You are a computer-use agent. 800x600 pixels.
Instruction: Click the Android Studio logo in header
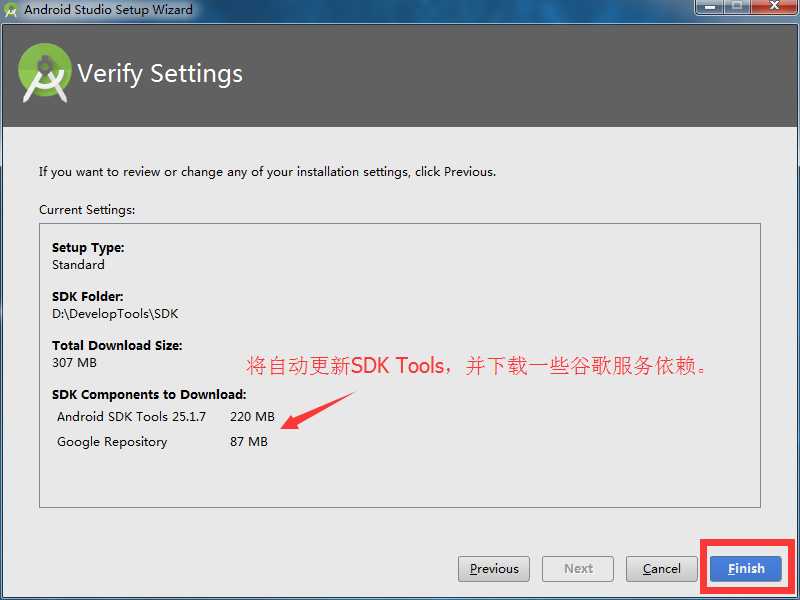tap(44, 73)
